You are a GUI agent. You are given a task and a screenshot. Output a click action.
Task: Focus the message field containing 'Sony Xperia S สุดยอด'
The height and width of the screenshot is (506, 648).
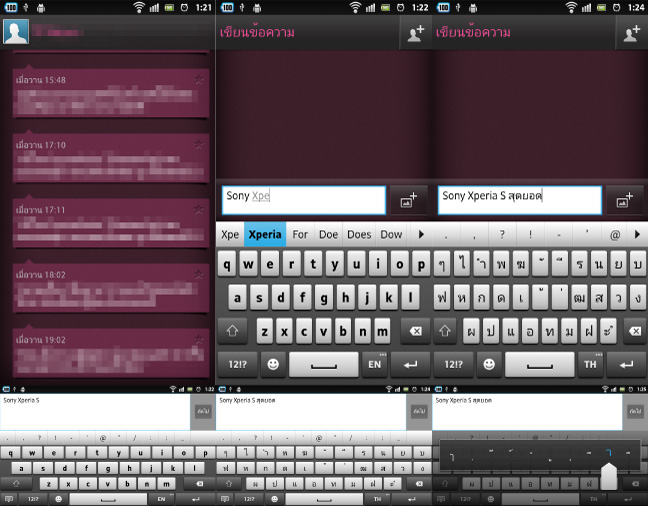tap(519, 200)
